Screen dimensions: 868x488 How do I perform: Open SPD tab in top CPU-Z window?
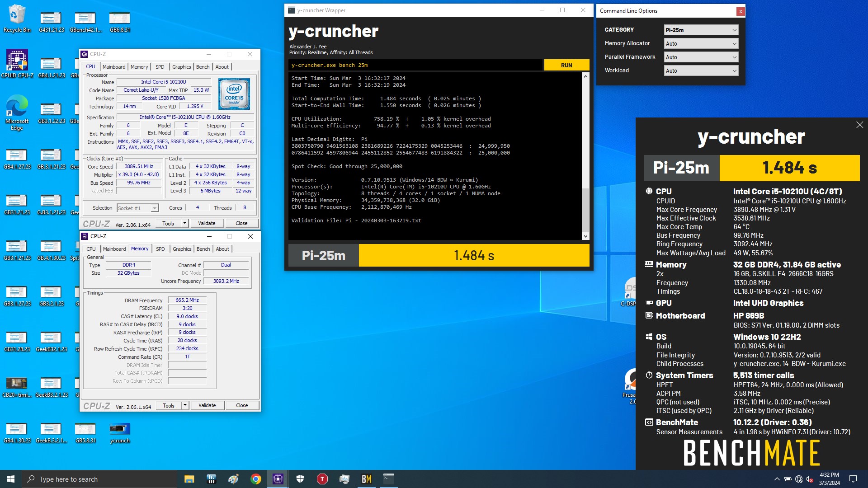tap(160, 66)
